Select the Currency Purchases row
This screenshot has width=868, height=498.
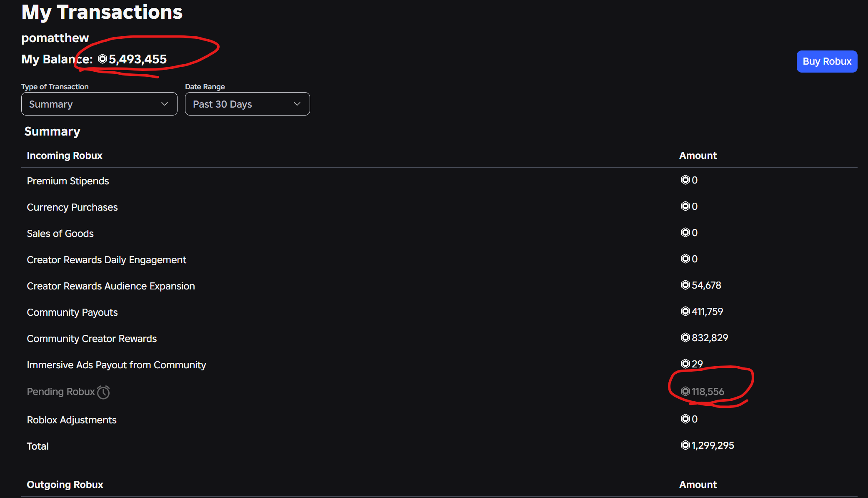point(439,207)
